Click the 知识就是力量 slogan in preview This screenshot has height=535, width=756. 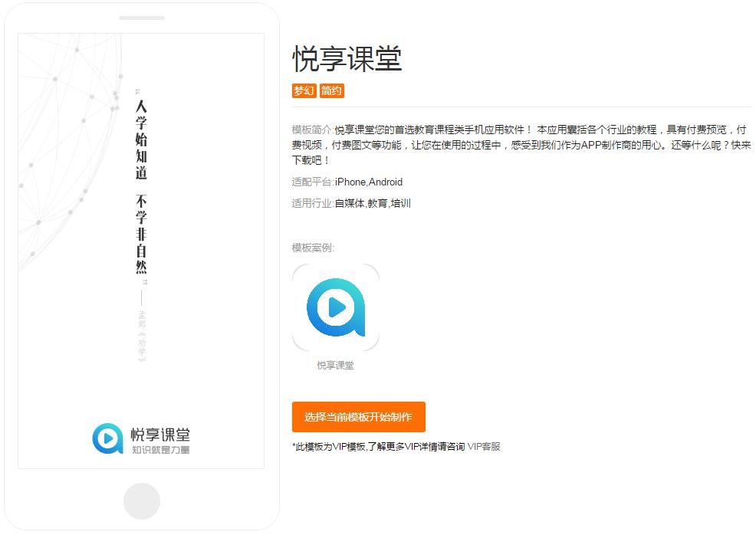159,450
